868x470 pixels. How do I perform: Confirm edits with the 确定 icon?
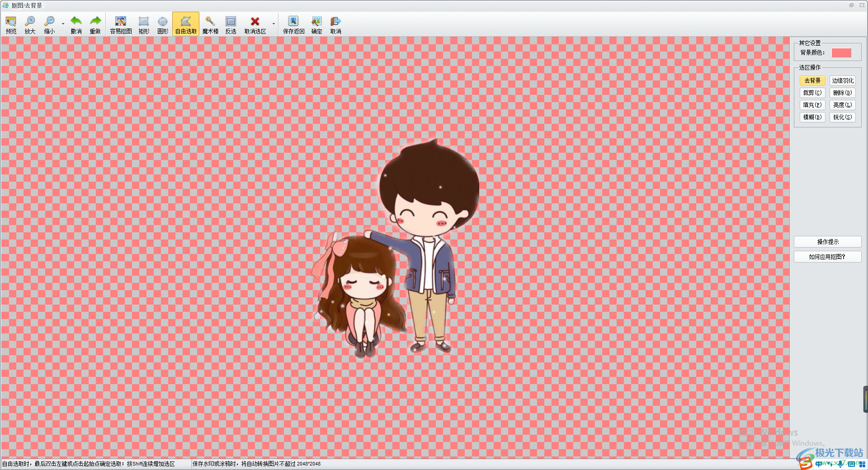tap(316, 25)
